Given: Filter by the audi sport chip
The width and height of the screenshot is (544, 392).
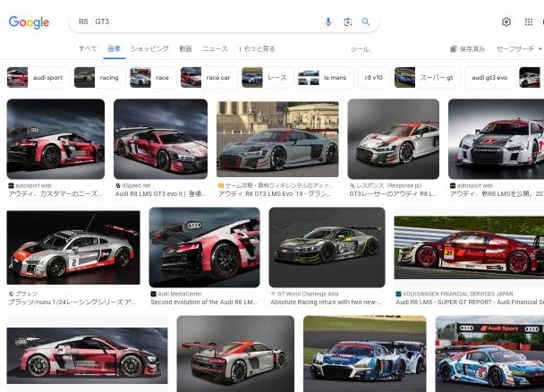Looking at the screenshot, I should click(x=38, y=77).
